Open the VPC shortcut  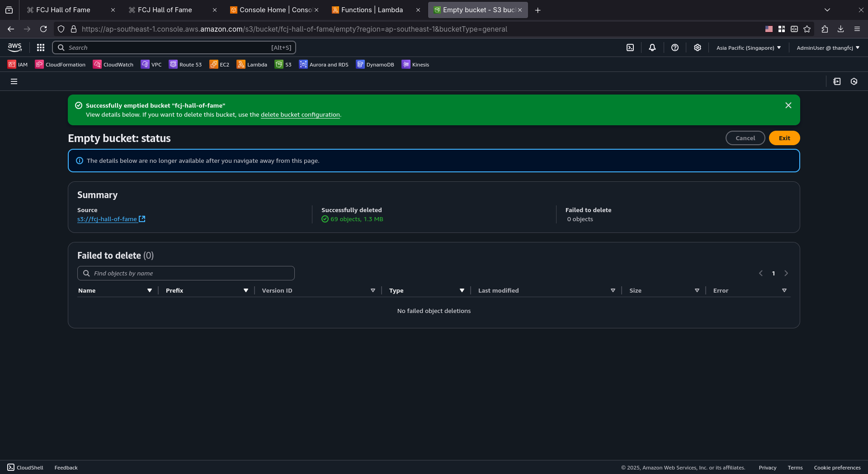click(x=151, y=64)
